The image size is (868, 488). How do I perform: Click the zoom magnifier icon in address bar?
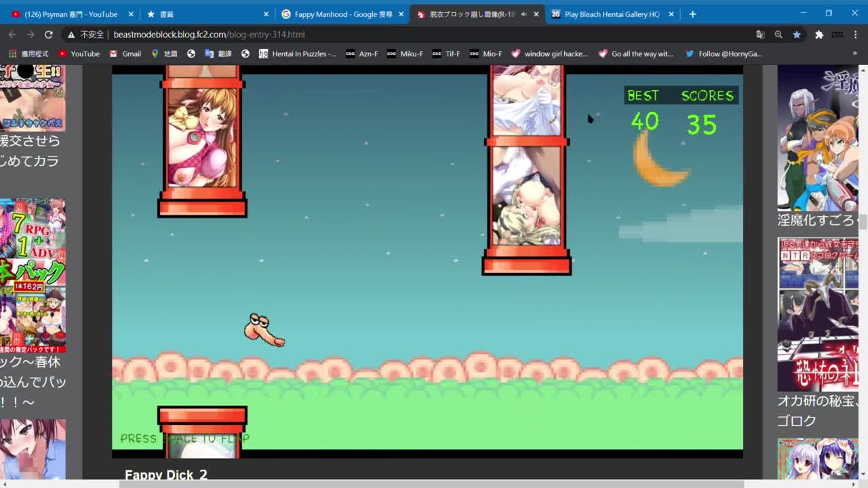click(x=778, y=35)
